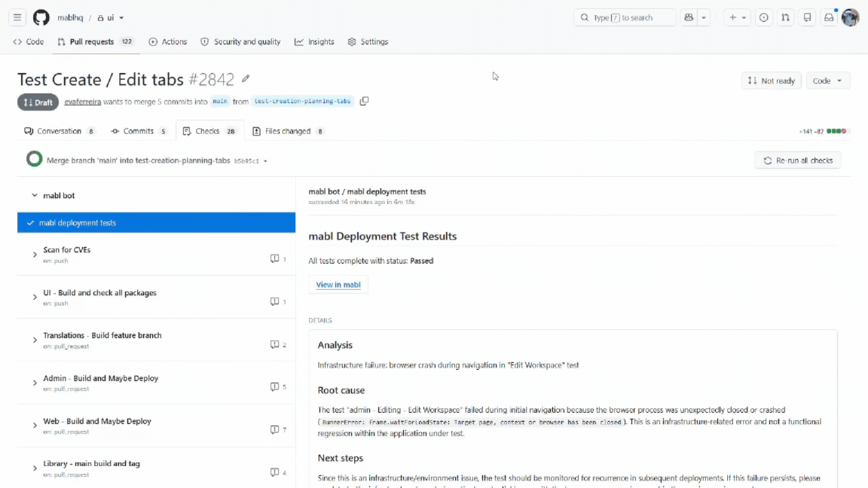Open annotations icon for Admin - Build row

click(x=274, y=386)
